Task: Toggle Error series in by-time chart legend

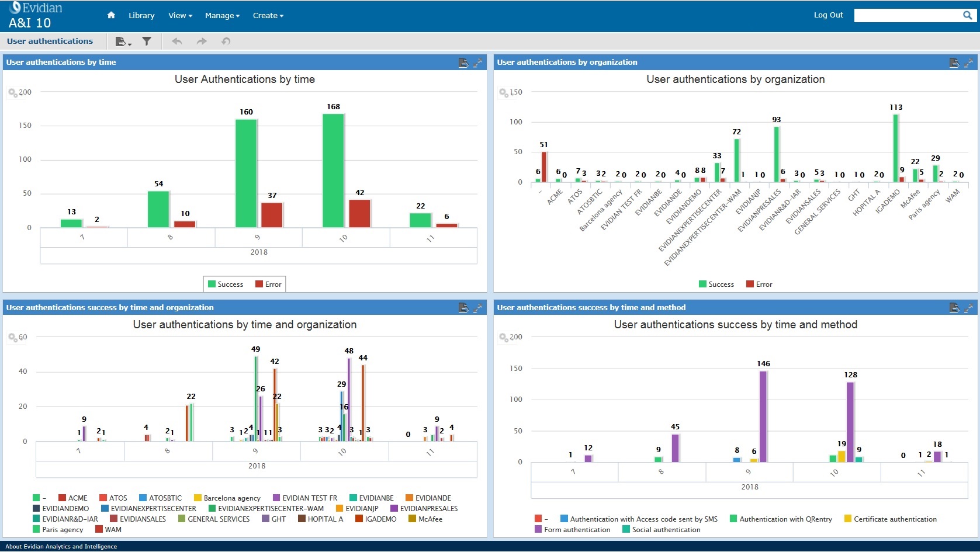Action: click(268, 284)
